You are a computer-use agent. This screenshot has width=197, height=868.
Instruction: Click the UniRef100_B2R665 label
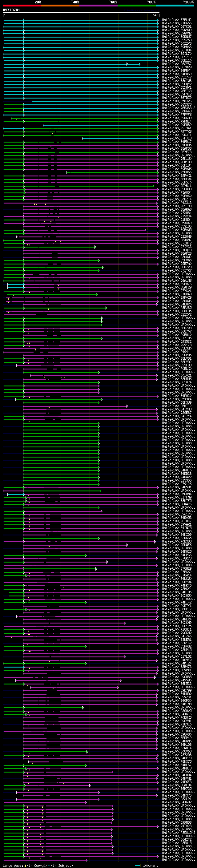pos(176,538)
